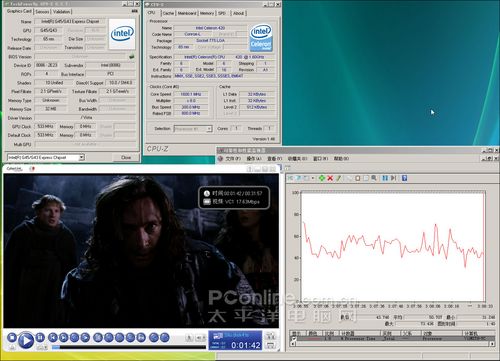Click the Freeze Display pause icon
Image resolution: width=500 pixels, height=361 pixels.
pos(385,178)
